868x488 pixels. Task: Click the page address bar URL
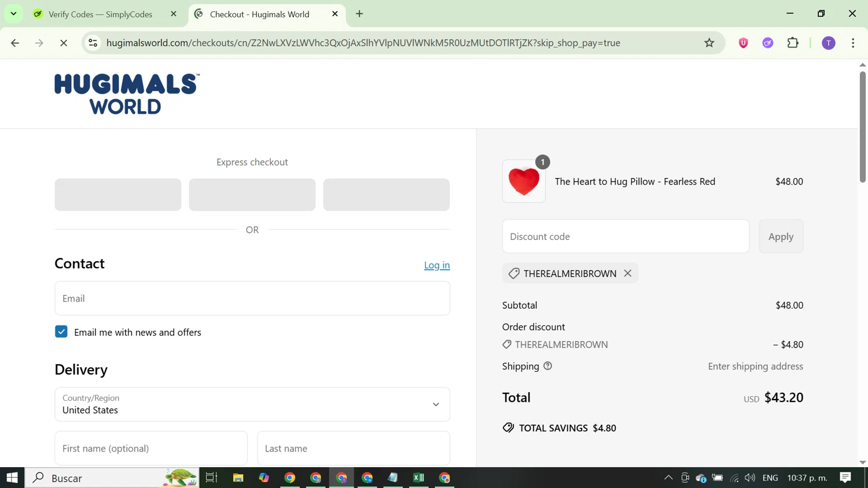coord(363,43)
